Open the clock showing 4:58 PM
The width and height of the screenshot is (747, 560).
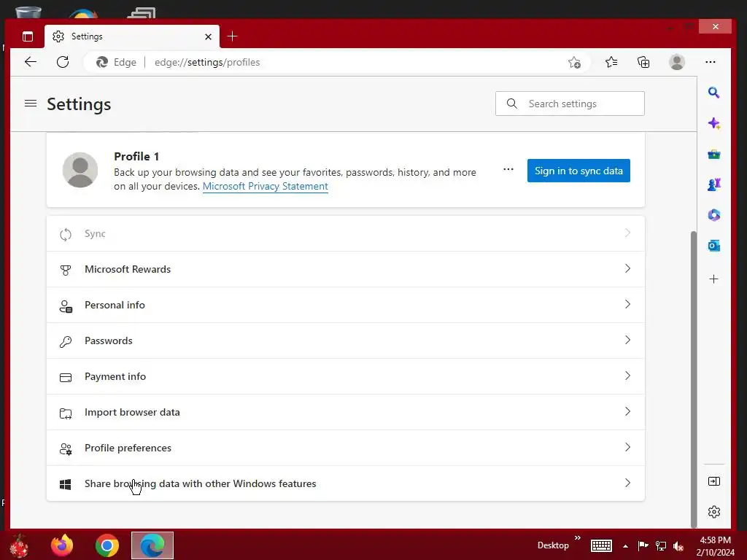click(715, 545)
